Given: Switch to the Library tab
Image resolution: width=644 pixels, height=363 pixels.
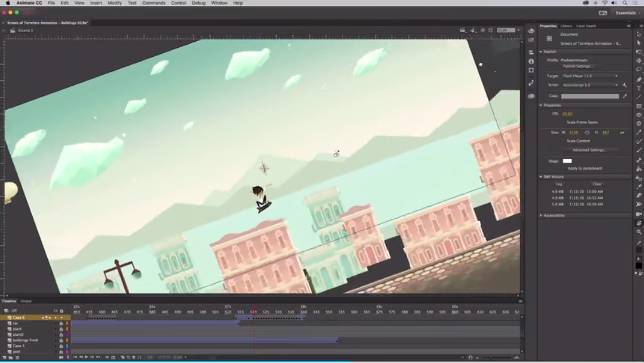Looking at the screenshot, I should click(x=565, y=26).
